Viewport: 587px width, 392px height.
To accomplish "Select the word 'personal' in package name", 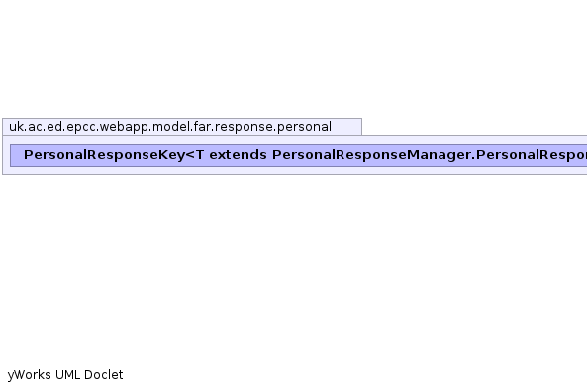I will point(304,127).
